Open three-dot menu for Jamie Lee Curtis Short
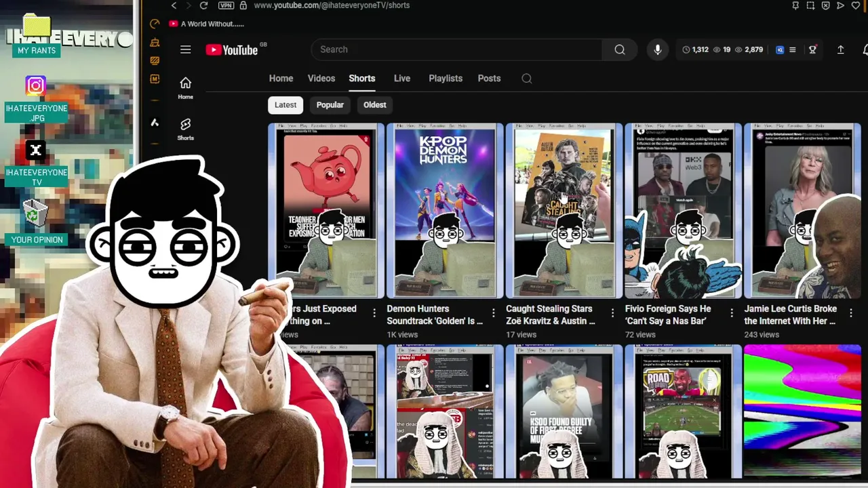The width and height of the screenshot is (868, 488). click(851, 312)
